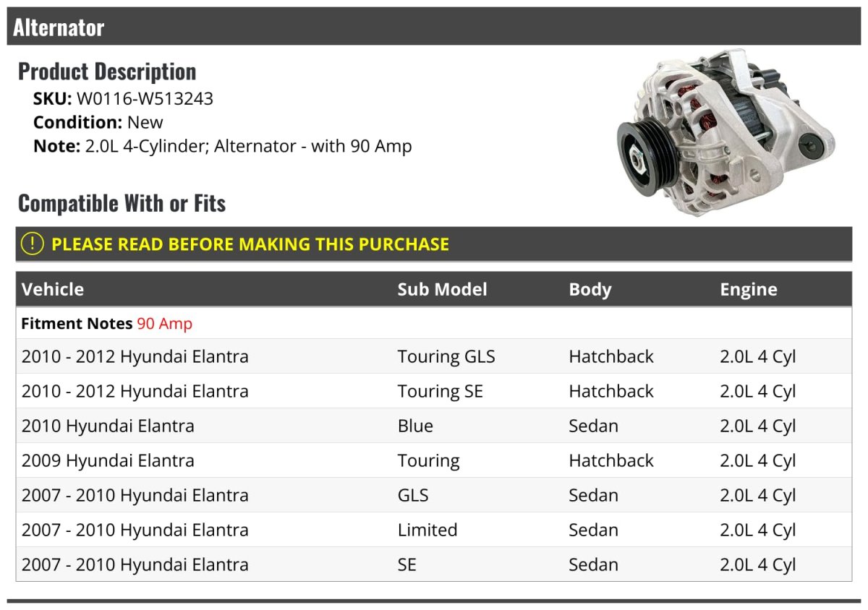Click the Compatible With or Fits heading

point(122,204)
